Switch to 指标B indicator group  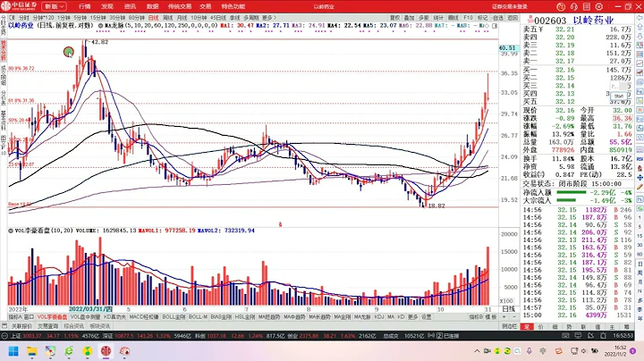[x=477, y=317]
